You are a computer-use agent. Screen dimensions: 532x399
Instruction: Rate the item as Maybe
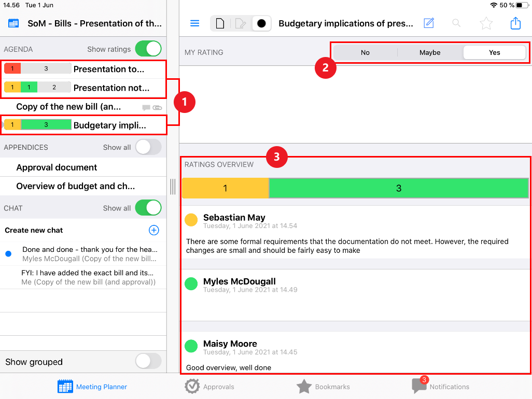[430, 52]
